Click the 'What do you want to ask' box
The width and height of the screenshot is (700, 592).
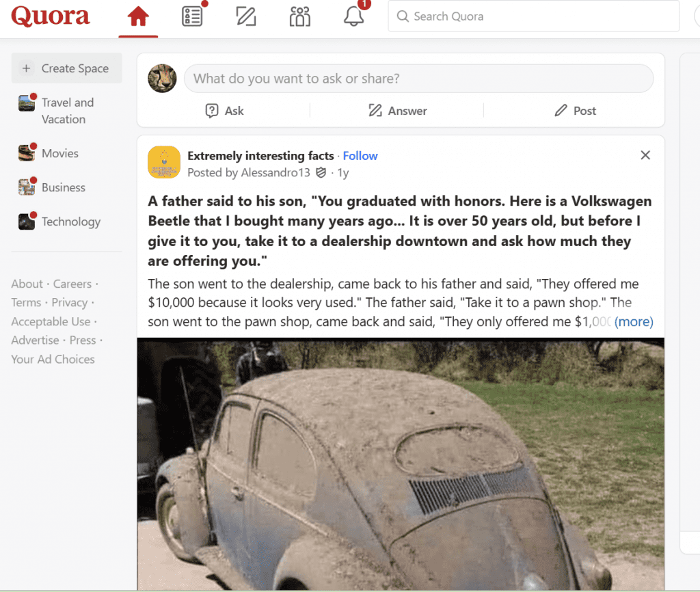tap(418, 79)
